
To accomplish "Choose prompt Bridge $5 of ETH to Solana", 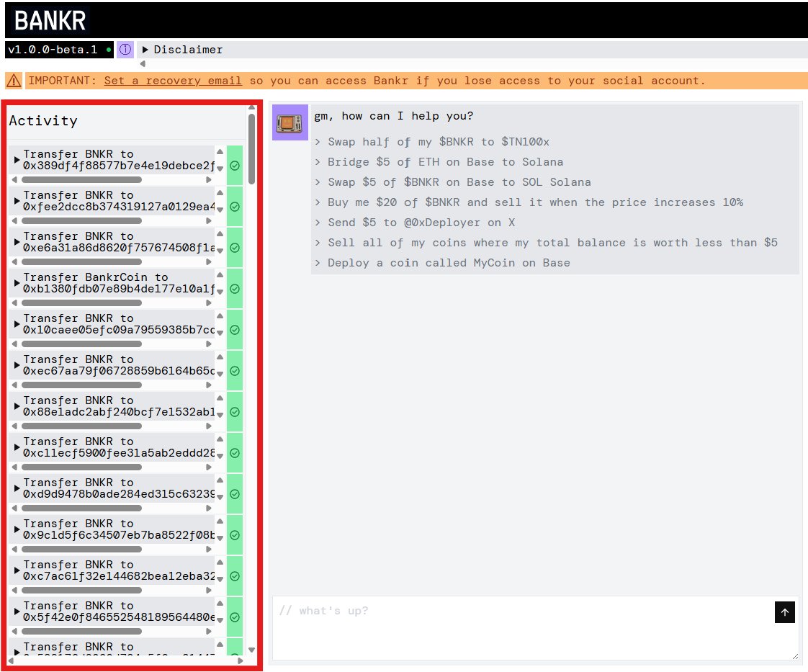I will coord(445,162).
